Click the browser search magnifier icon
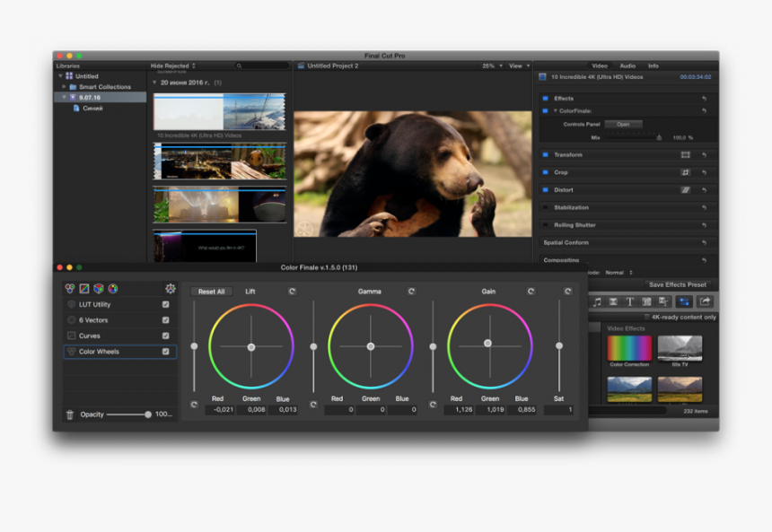This screenshot has width=772, height=532. [x=240, y=66]
